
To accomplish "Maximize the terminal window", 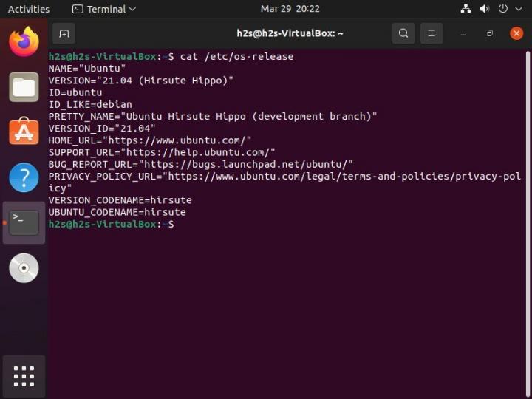I will 489,33.
